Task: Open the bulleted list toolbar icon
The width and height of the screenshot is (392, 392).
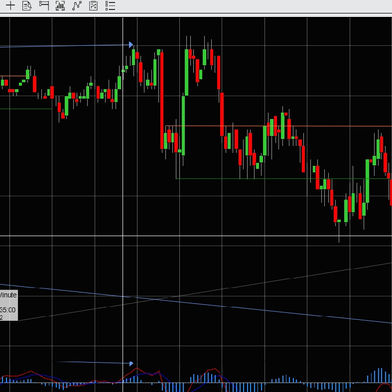Action: (x=110, y=6)
